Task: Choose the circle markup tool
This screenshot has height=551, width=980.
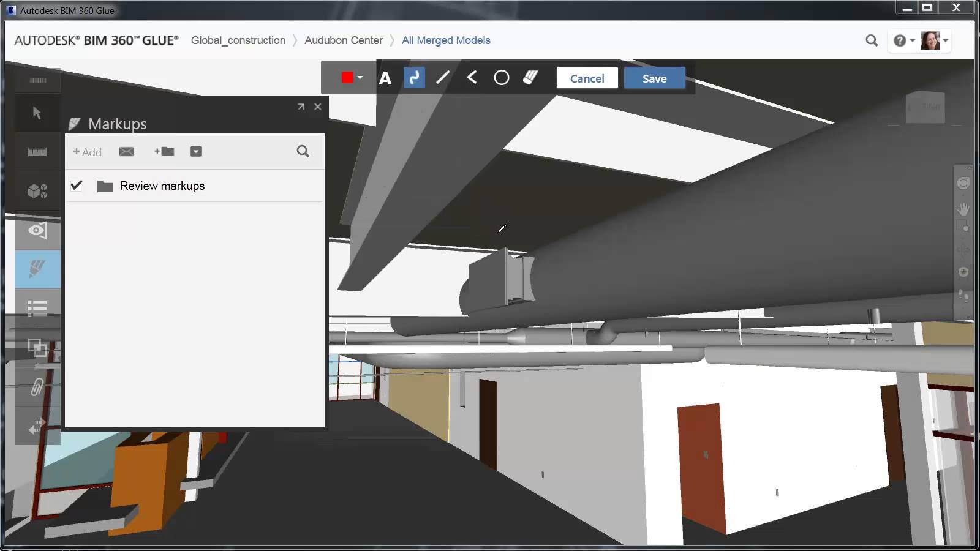Action: [x=502, y=78]
